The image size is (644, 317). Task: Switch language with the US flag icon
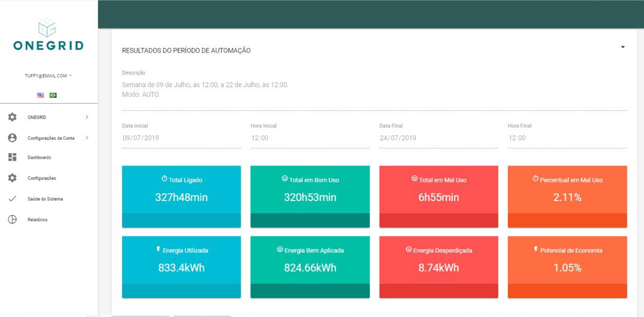coord(41,95)
